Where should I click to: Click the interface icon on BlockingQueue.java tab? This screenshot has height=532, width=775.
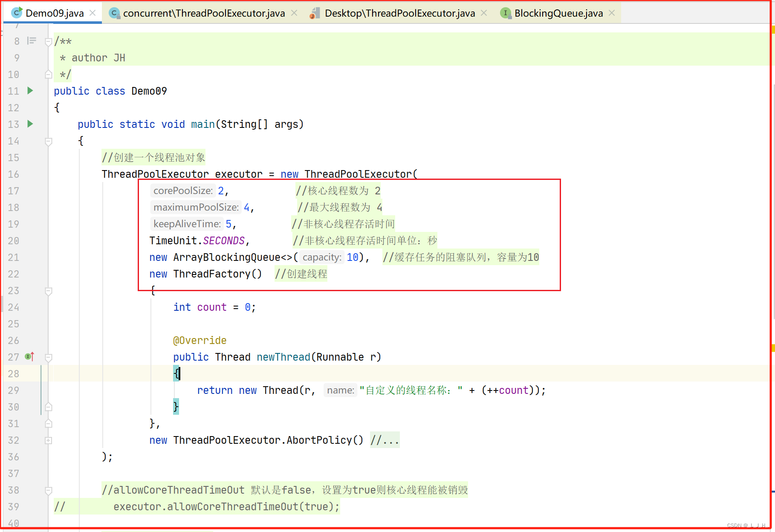[505, 13]
